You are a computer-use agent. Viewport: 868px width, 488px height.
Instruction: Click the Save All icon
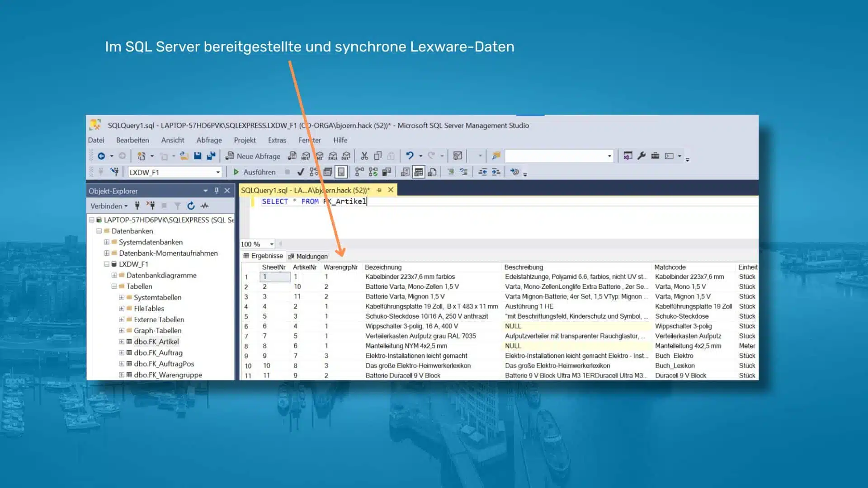[x=211, y=156]
